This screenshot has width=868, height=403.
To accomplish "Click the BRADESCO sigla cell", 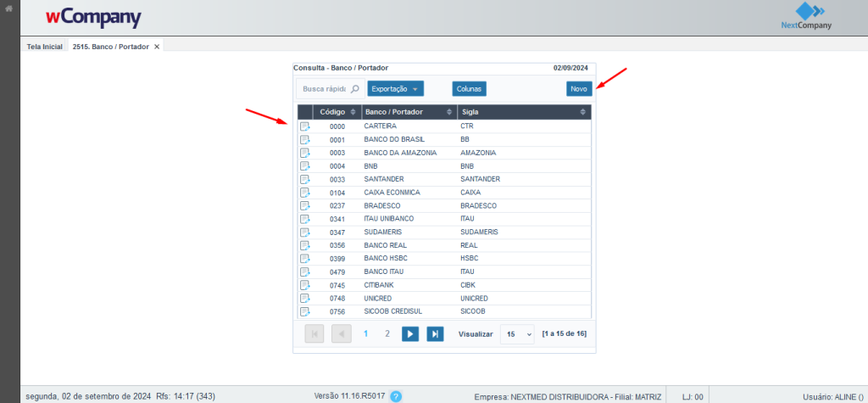I will tap(478, 205).
